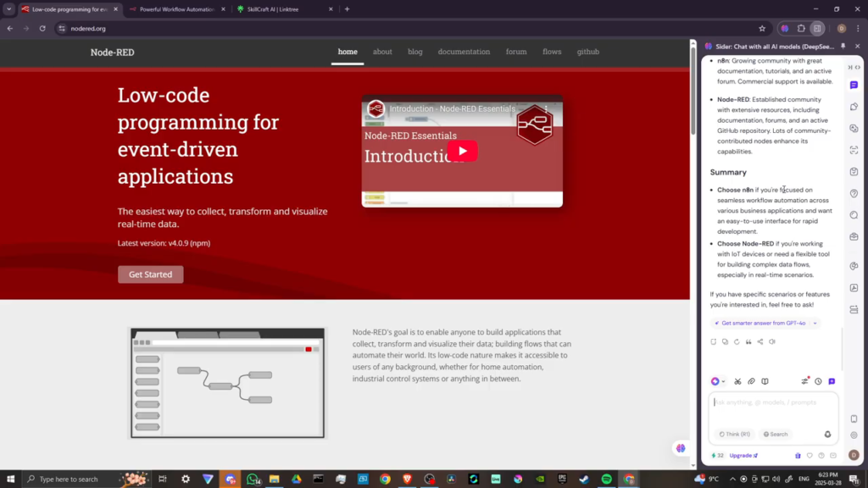This screenshot has width=868, height=488.
Task: Reload the current page
Action: (42, 28)
